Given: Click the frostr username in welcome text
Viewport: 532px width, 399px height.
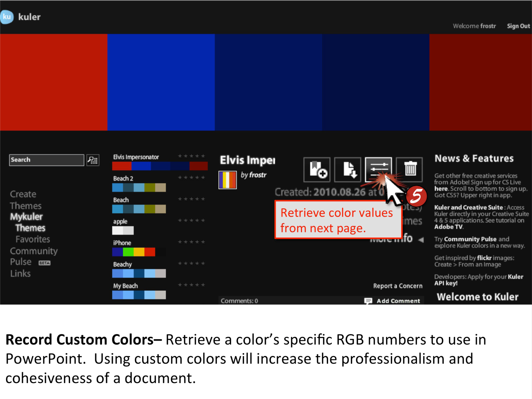Looking at the screenshot, I should click(488, 26).
